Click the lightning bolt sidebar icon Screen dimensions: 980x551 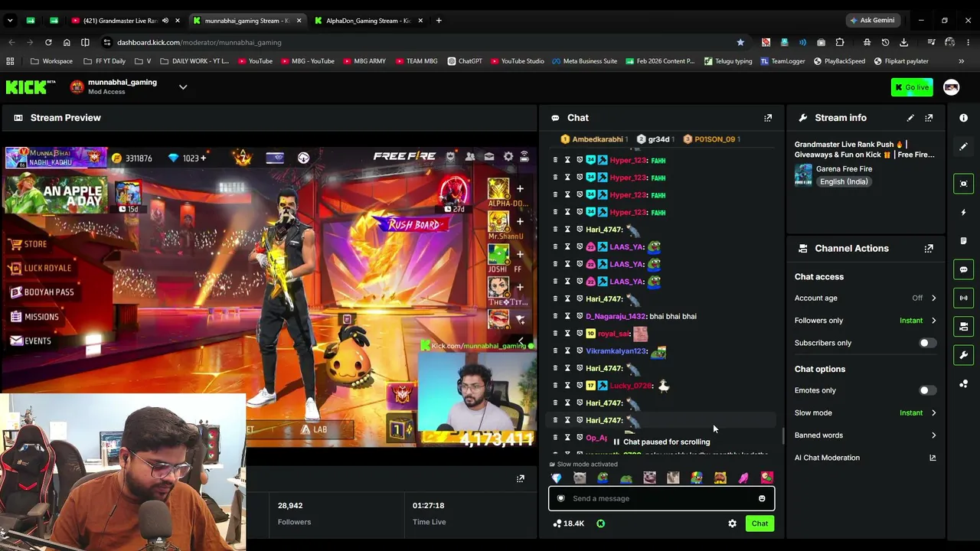point(963,212)
